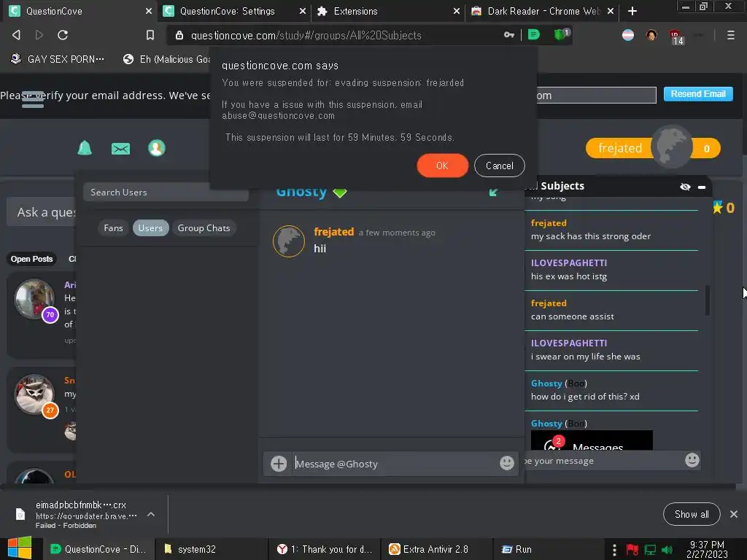Close the downloads bar

point(734,514)
